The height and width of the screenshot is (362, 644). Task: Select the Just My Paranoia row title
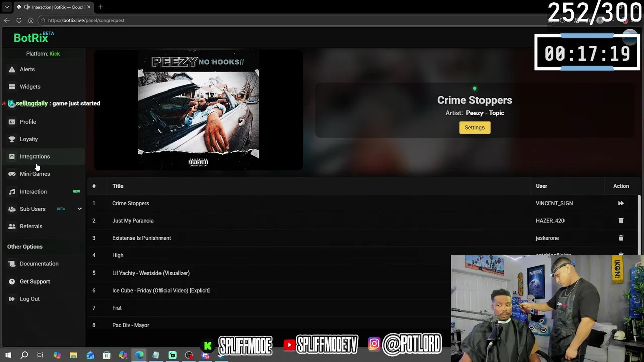pos(133,221)
